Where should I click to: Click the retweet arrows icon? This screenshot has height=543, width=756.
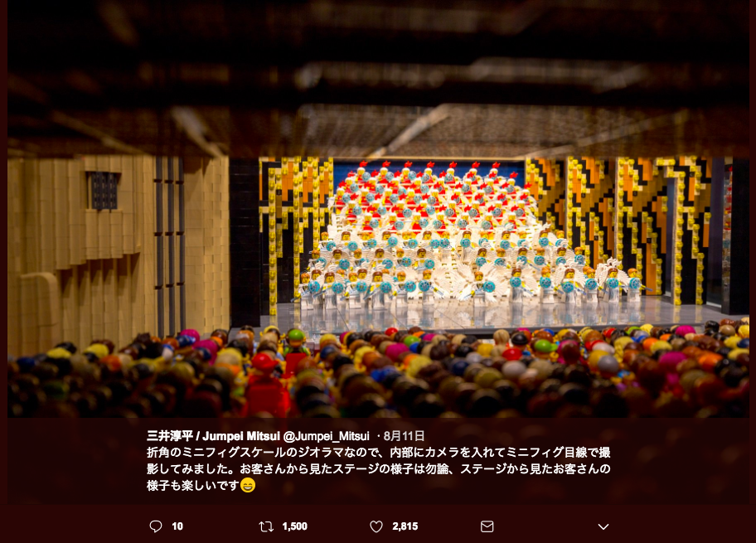(x=266, y=526)
